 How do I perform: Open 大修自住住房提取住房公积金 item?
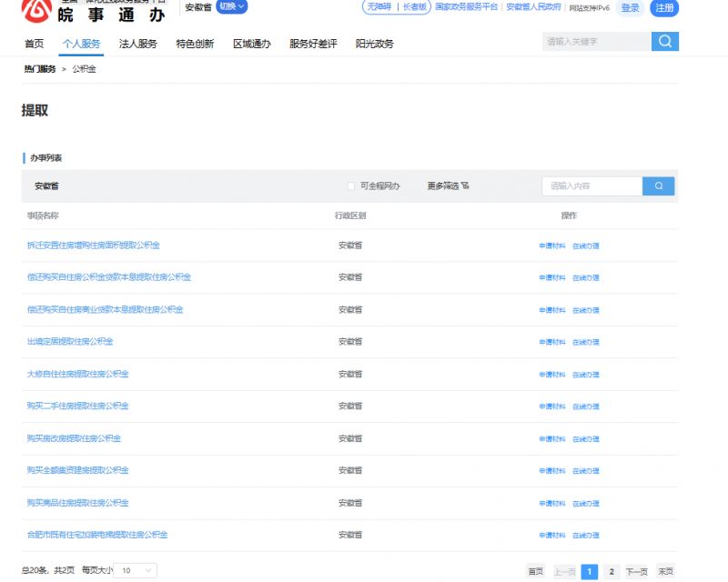point(77,374)
